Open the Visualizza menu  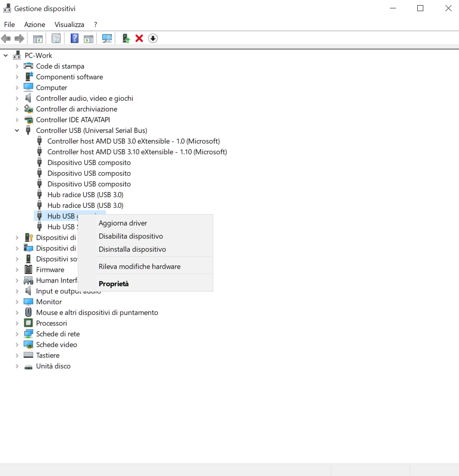69,25
